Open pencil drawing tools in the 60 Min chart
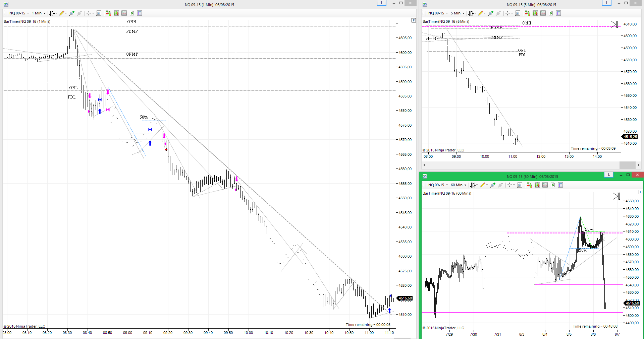 pyautogui.click(x=484, y=185)
